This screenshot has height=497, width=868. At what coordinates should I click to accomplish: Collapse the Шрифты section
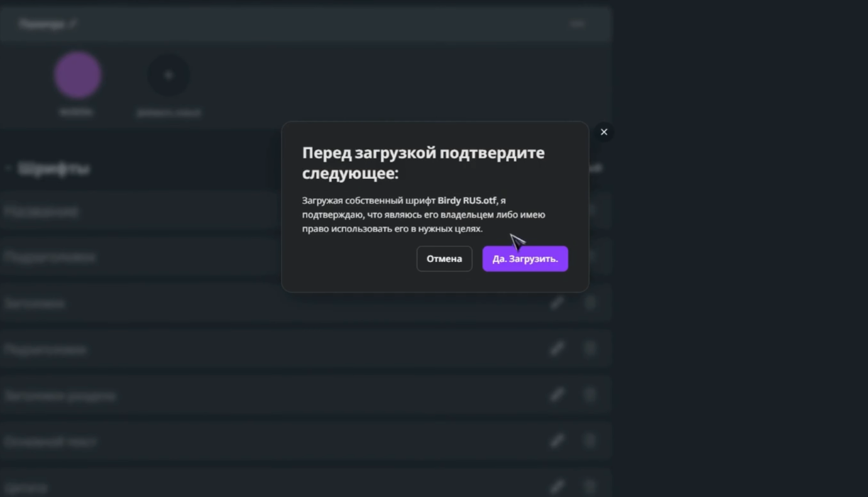pos(9,169)
